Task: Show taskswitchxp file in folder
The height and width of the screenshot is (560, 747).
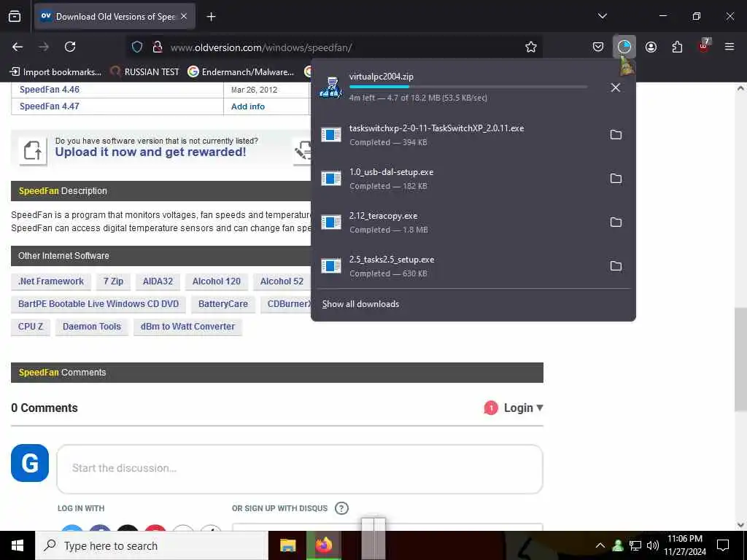Action: (x=616, y=135)
